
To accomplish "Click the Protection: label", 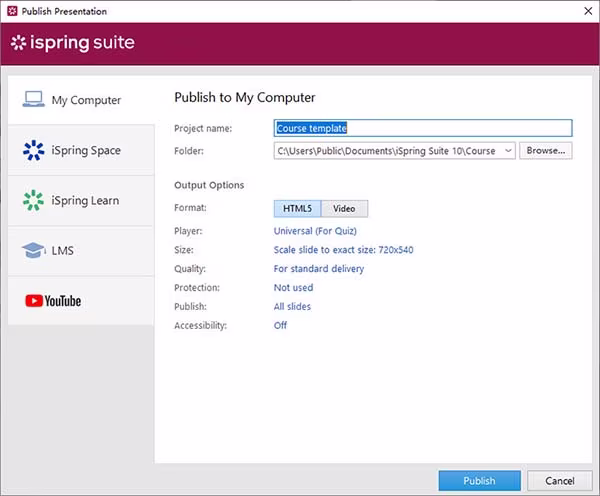I will (x=197, y=287).
